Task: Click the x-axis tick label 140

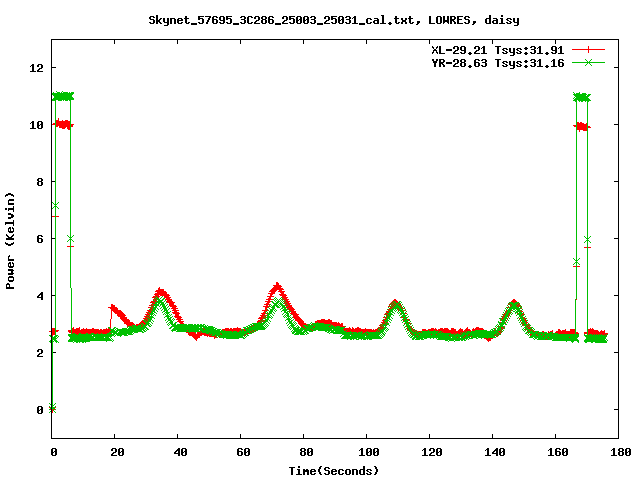Action: pos(494,452)
